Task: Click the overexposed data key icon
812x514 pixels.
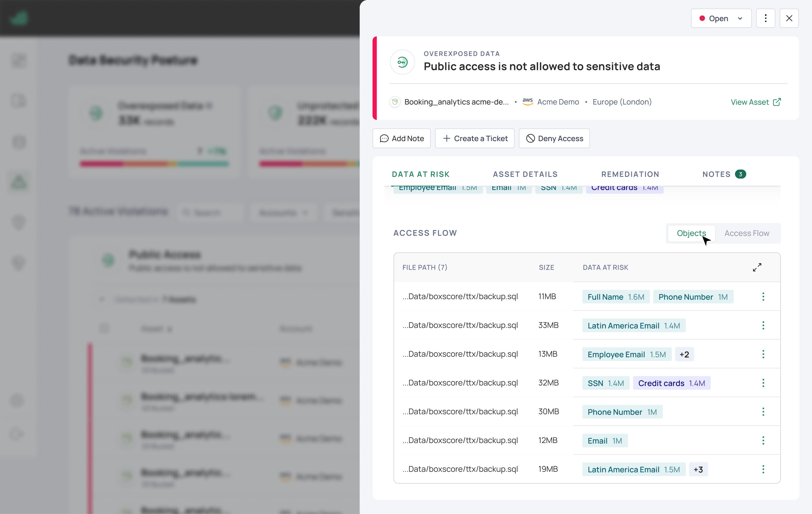Action: pos(402,62)
